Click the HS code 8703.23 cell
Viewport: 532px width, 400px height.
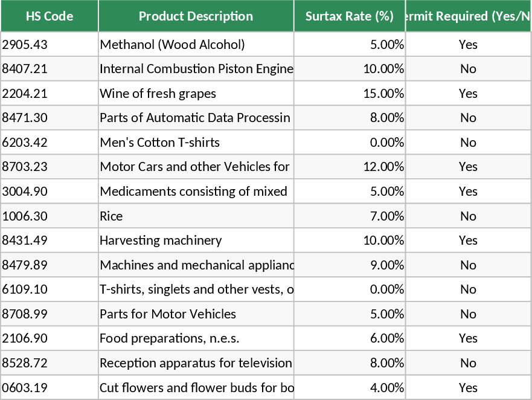(x=50, y=167)
